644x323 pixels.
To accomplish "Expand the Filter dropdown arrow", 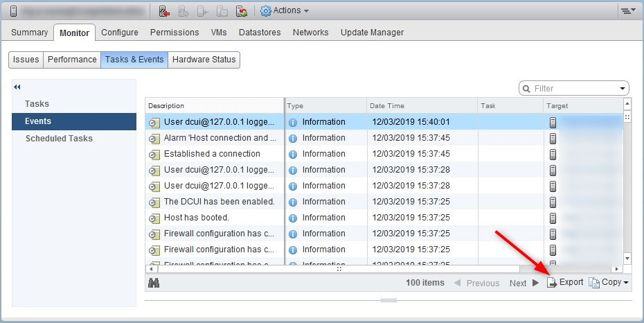I will pos(623,88).
